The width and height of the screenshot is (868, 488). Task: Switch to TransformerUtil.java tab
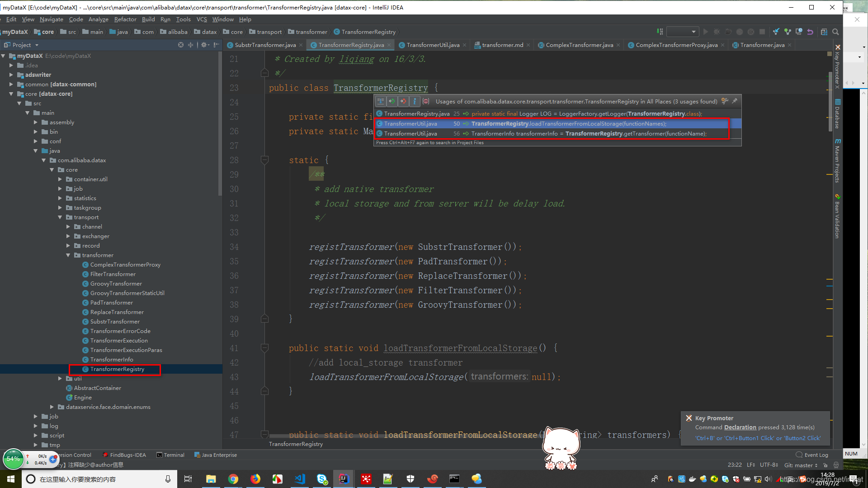pyautogui.click(x=433, y=45)
